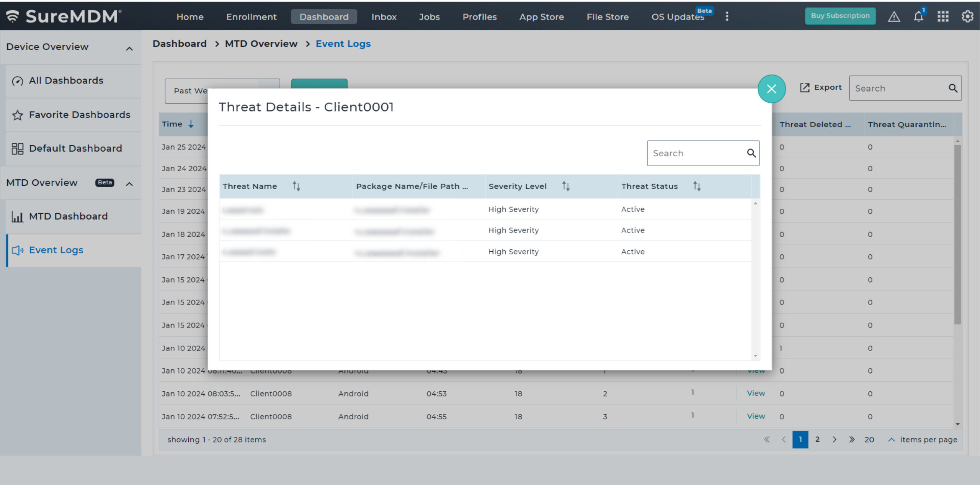
Task: Go to the last page arrow
Action: pyautogui.click(x=852, y=439)
